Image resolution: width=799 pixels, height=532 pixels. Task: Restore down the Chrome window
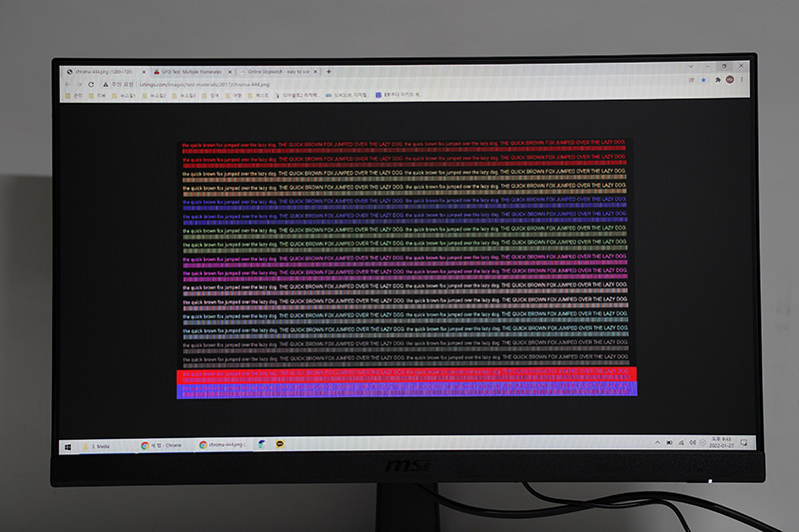tap(724, 66)
